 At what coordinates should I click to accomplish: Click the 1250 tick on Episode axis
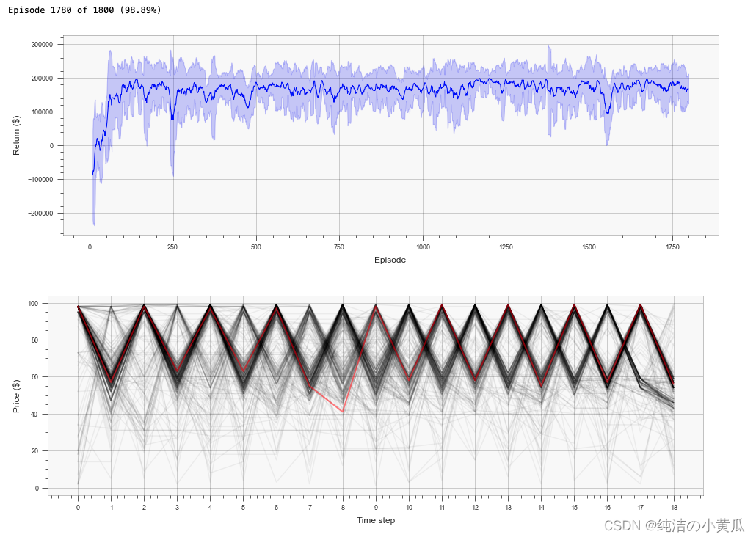[506, 247]
